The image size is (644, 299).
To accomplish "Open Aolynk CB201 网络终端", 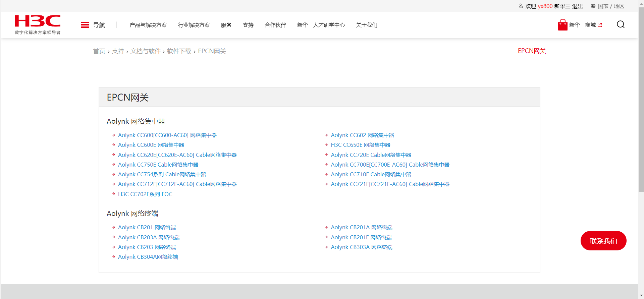I will 147,227.
